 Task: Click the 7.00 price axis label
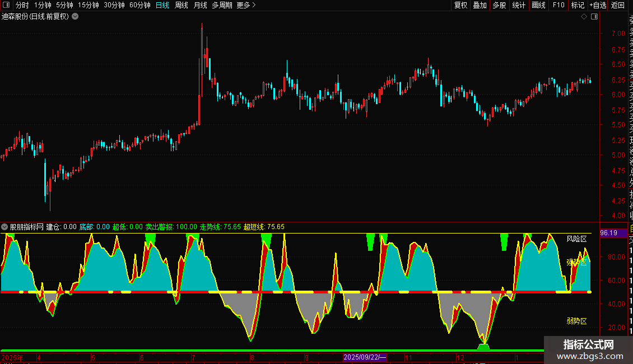click(618, 34)
